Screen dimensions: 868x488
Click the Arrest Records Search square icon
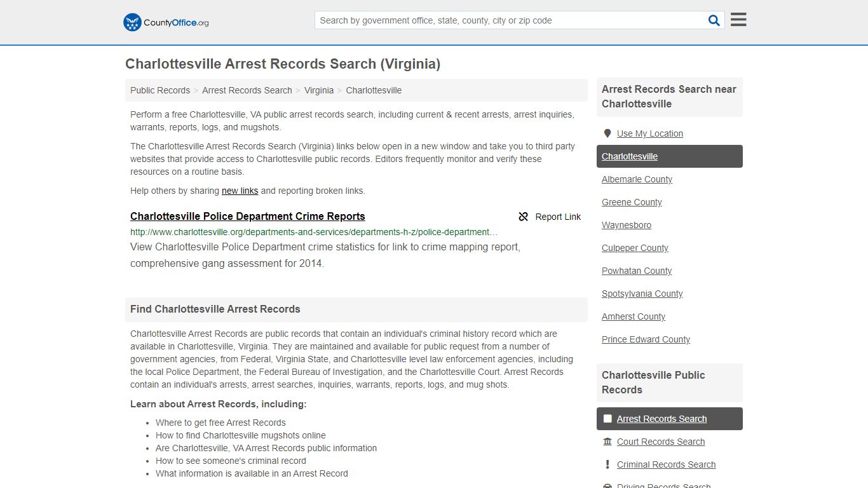point(607,419)
